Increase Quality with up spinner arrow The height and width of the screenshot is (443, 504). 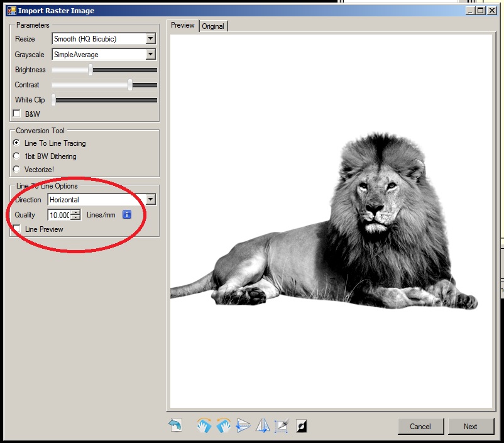[x=75, y=212]
